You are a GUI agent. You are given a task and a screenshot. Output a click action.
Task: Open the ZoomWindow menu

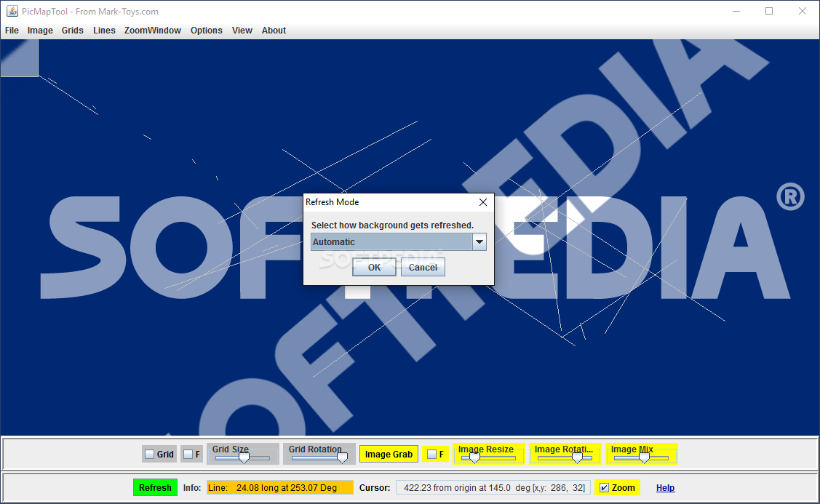tap(152, 31)
